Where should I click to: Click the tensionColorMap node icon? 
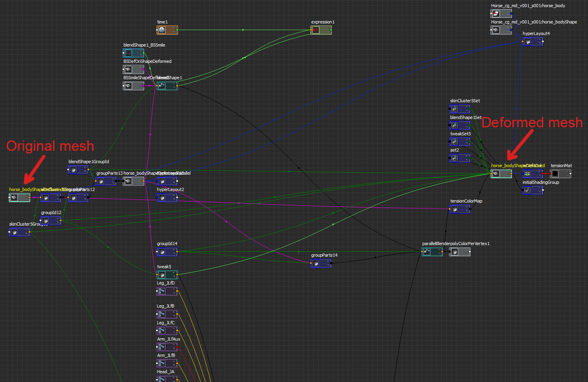click(x=455, y=209)
